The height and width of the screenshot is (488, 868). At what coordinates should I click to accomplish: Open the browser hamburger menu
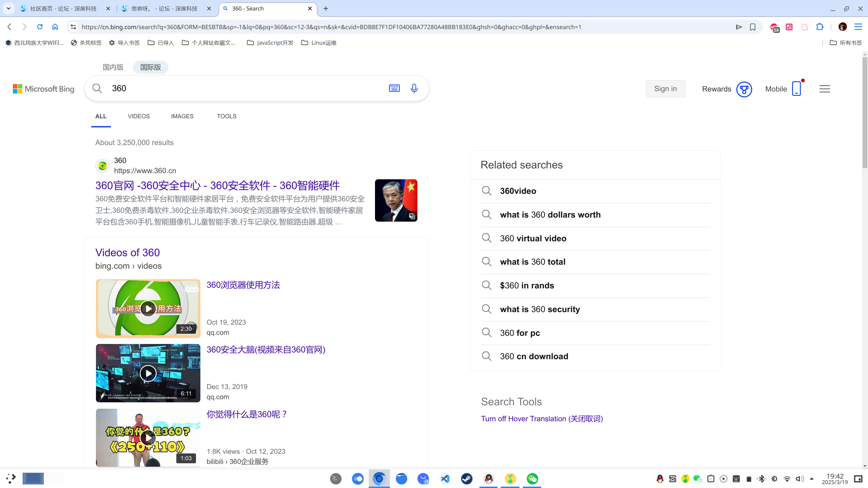[x=858, y=27]
